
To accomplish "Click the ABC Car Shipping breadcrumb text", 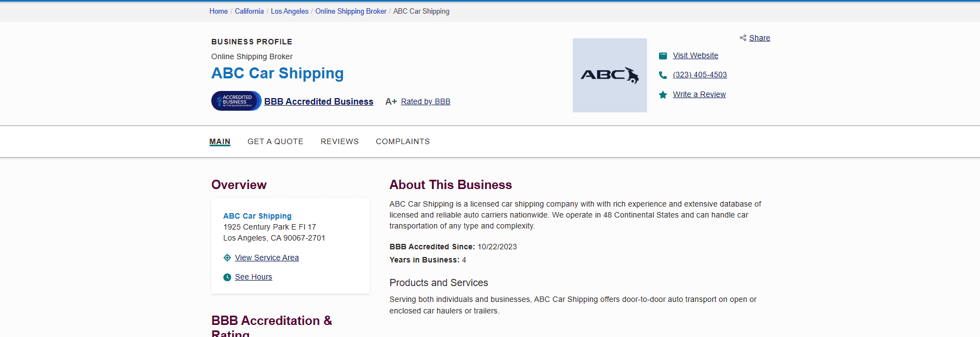I will pyautogui.click(x=421, y=11).
